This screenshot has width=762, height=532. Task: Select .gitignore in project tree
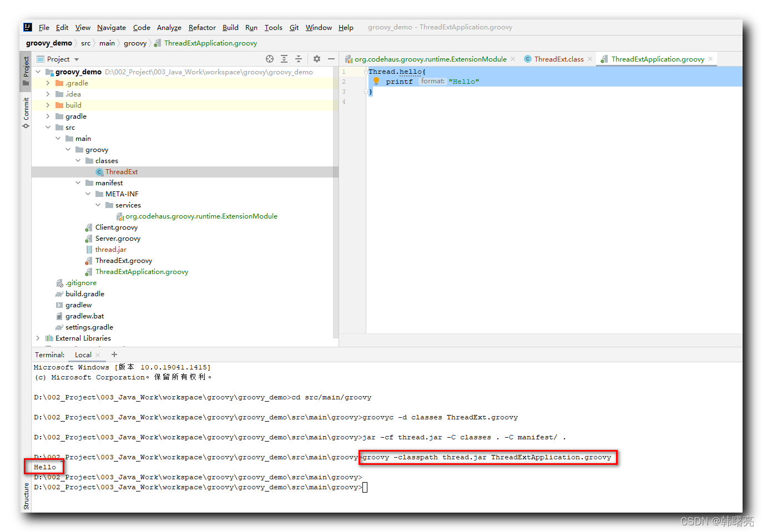[81, 282]
